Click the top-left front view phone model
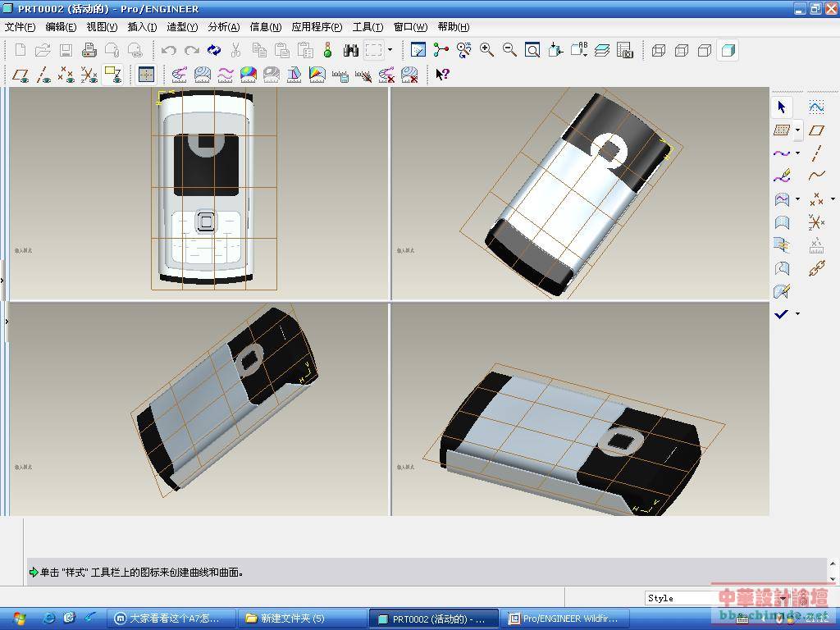This screenshot has width=840, height=630. pos(207,188)
